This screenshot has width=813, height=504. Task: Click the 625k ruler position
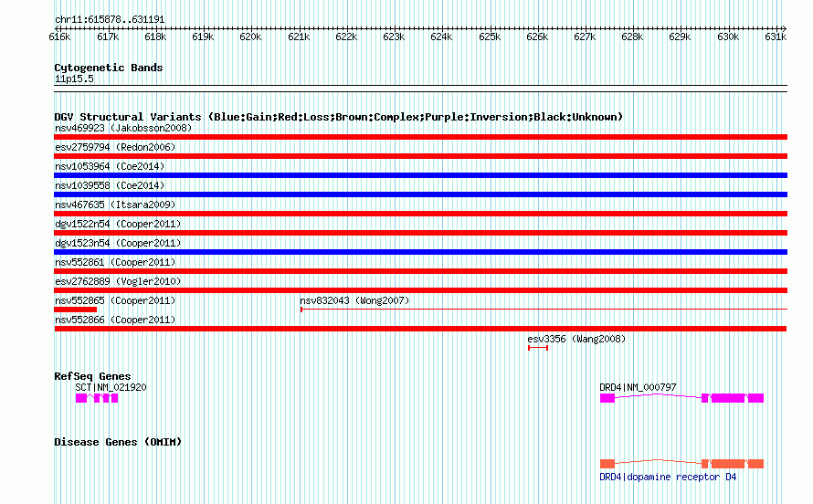(x=490, y=37)
